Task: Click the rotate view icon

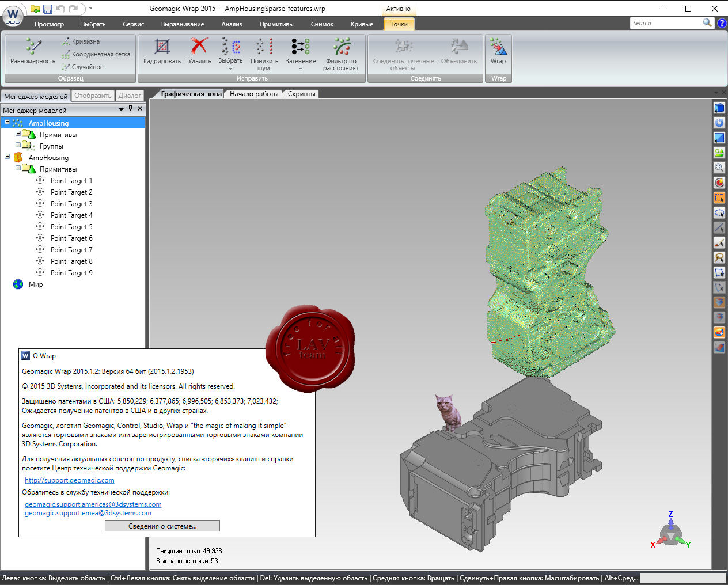Action: (719, 123)
